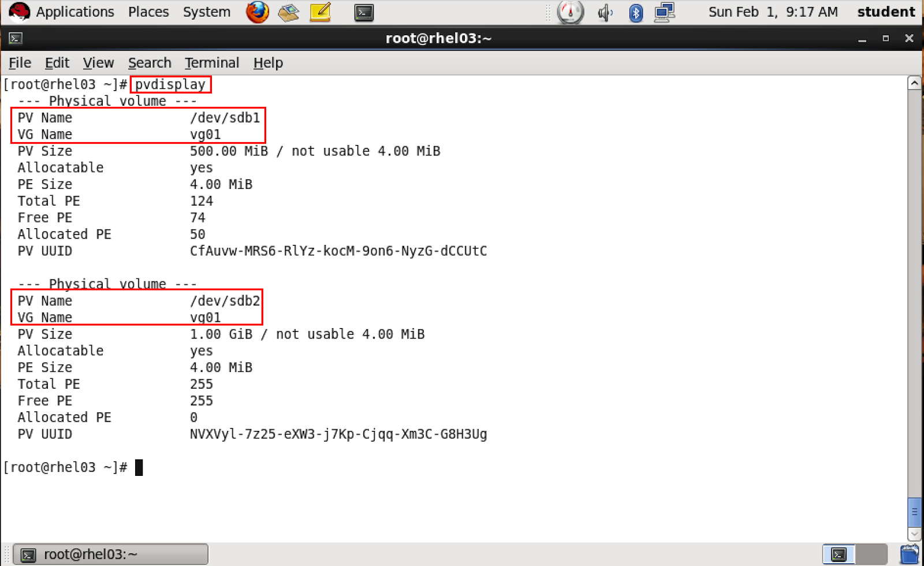Open the network connection tray icon

665,12
